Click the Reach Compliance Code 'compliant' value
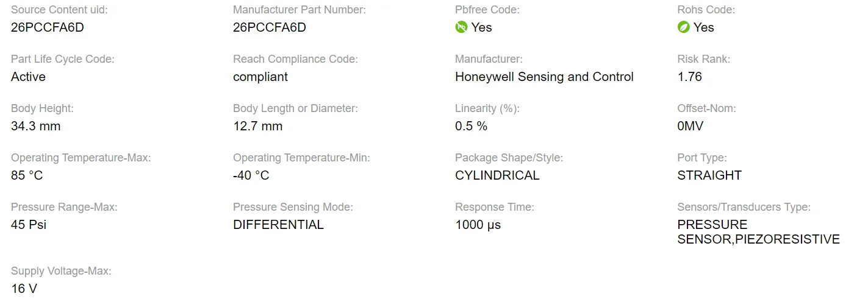Screen dimensions: 868x299 [x=260, y=77]
